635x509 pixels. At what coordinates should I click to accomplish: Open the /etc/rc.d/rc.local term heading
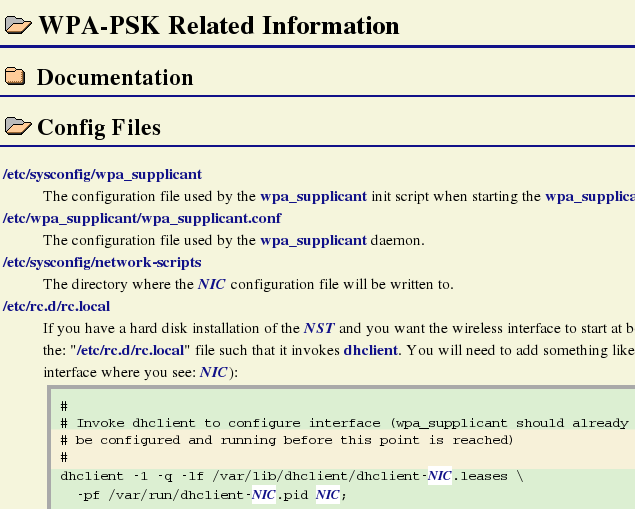56,306
